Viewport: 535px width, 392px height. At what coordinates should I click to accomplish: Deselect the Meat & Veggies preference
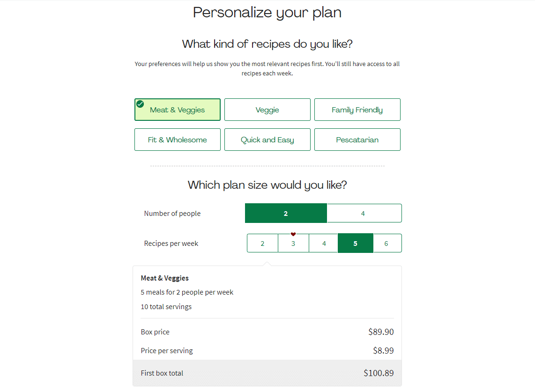pyautogui.click(x=178, y=110)
